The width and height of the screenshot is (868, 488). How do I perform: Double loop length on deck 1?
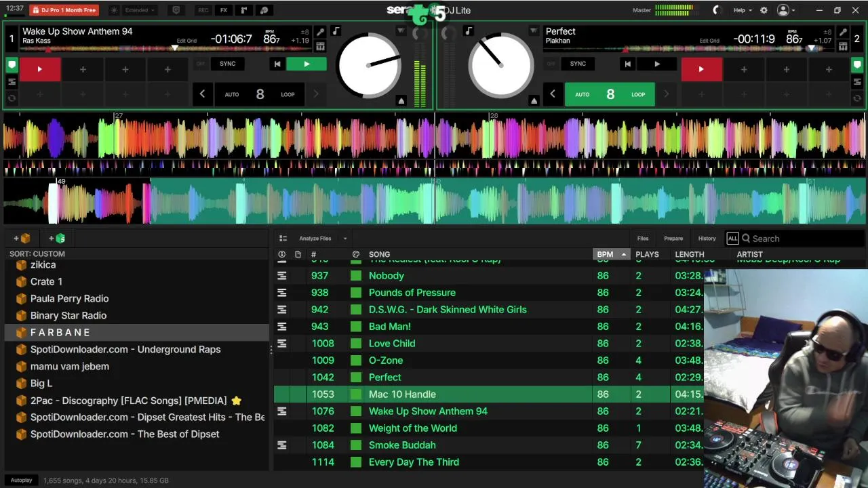point(316,94)
